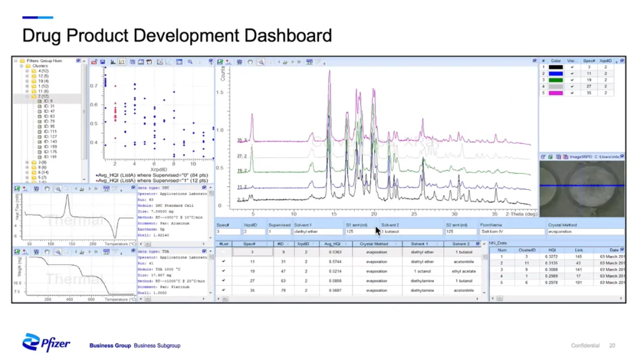Expand the cluster folder 4 (12)
This screenshot has width=644, height=360.
[27, 71]
